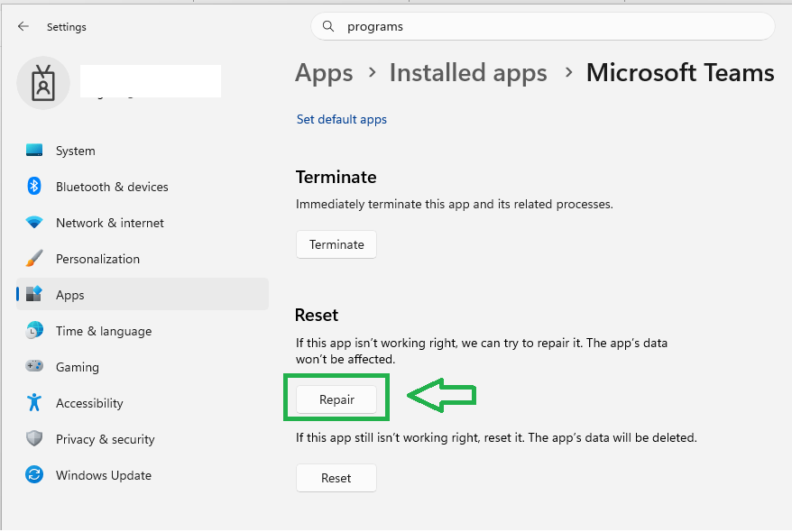Click the Reset section heading
Screen dimensions: 792x532
click(x=317, y=315)
